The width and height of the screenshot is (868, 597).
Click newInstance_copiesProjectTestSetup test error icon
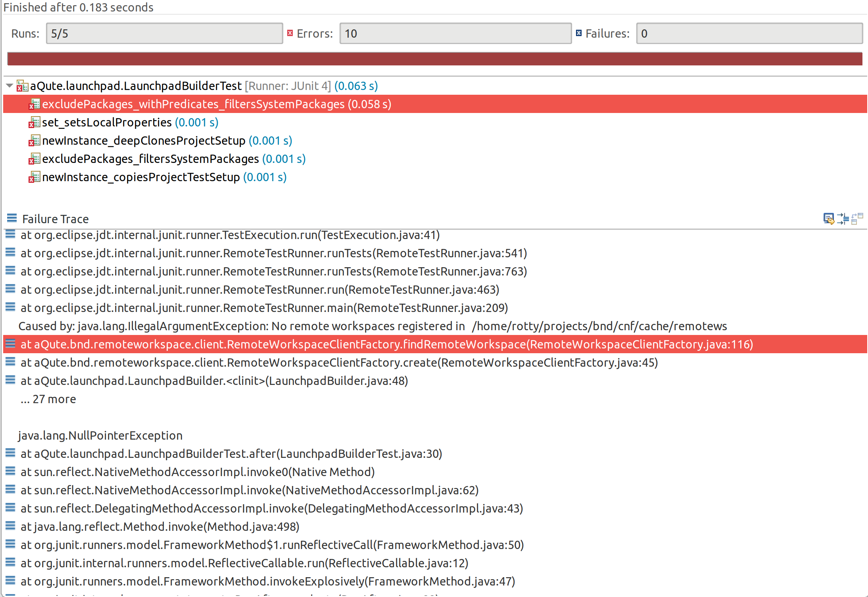34,177
